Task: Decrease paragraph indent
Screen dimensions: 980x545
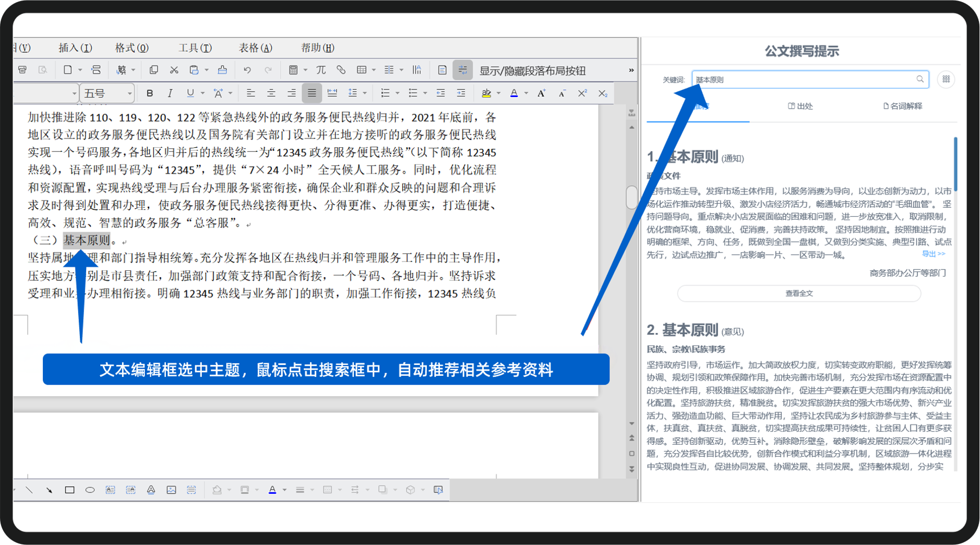Action: [x=440, y=93]
